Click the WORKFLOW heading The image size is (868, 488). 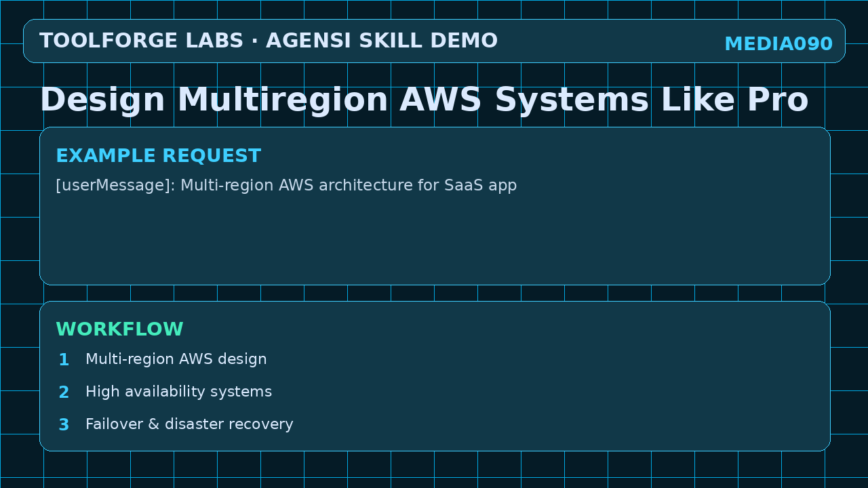point(119,329)
